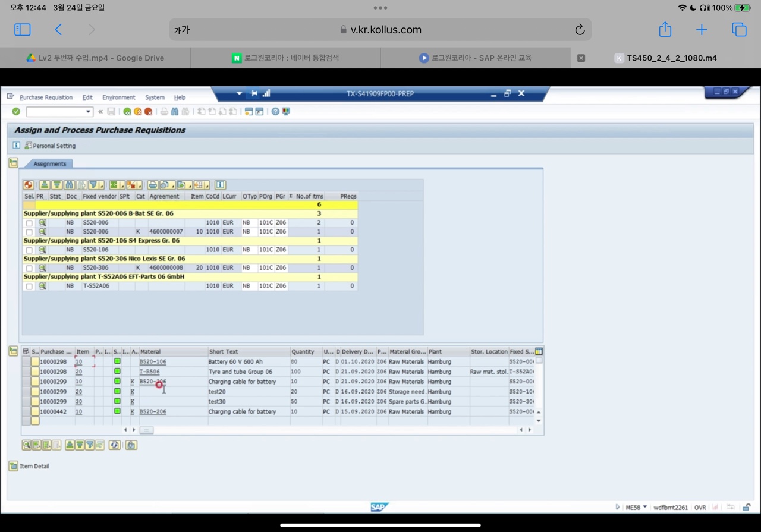Click the green Enter checkmark icon
The image size is (761, 532).
pyautogui.click(x=16, y=112)
